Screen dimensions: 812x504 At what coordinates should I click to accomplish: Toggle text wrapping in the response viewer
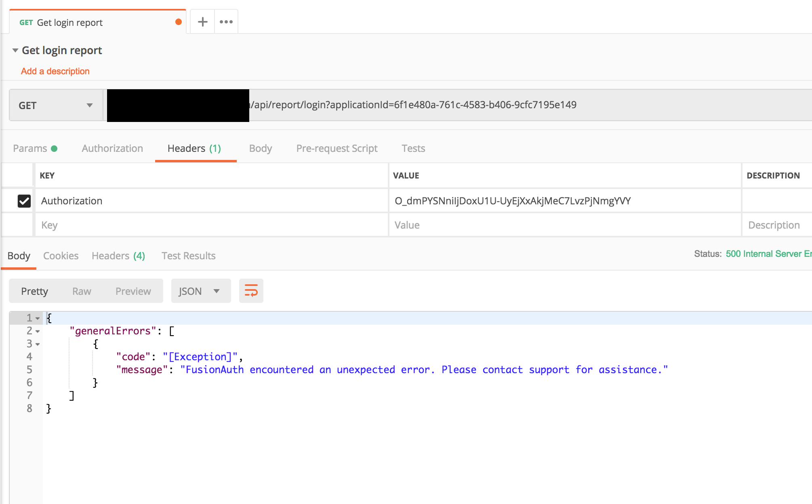(251, 290)
